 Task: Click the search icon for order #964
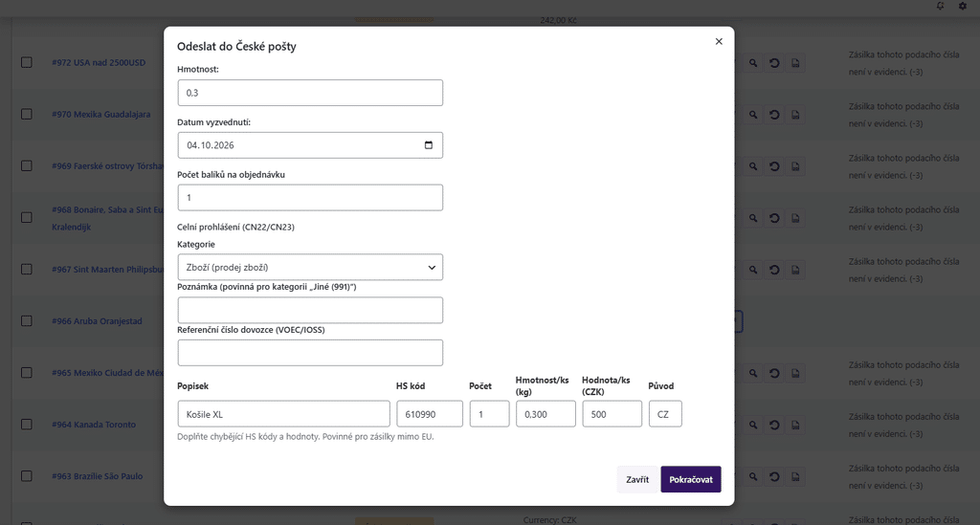pos(753,426)
